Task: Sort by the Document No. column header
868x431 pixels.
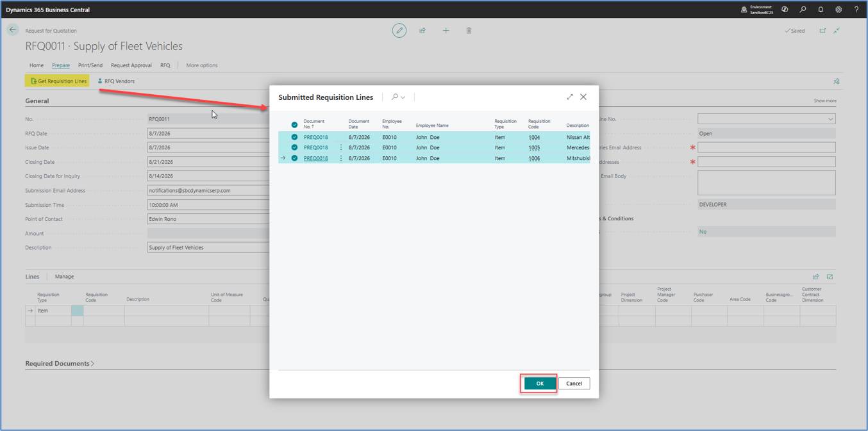Action: [314, 124]
